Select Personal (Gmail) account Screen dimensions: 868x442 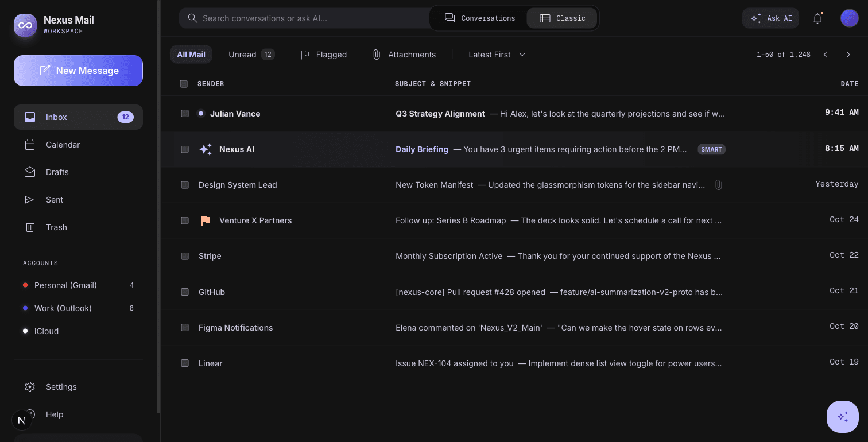[78, 285]
